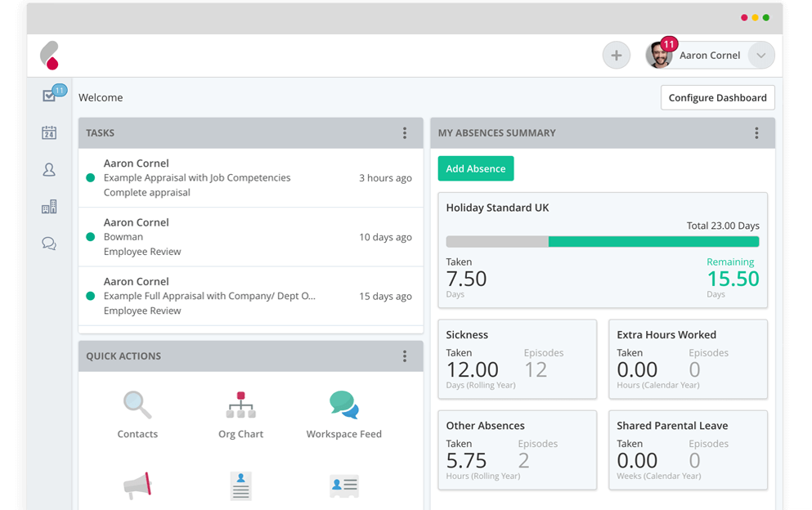812x510 pixels.
Task: Open the Tasks sidebar icon
Action: [x=49, y=94]
